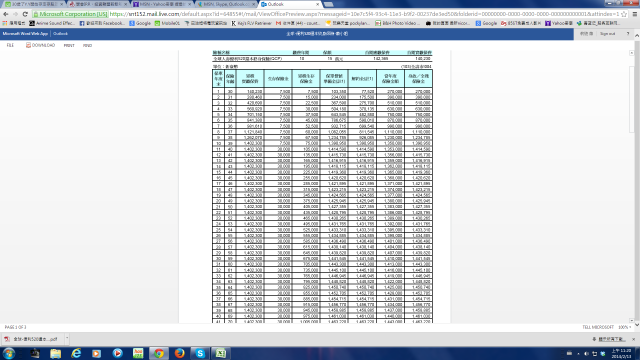The height and width of the screenshot is (360, 640).
Task: Go to Outlook from the app header
Action: tap(60, 33)
